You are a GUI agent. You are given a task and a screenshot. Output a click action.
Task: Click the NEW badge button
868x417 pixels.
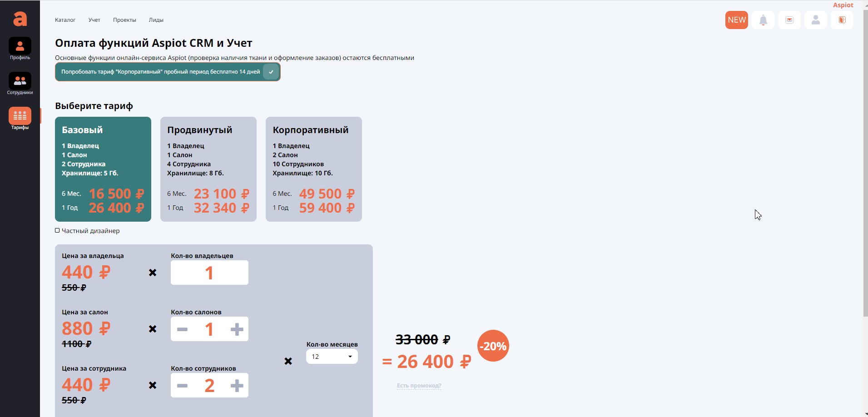click(736, 20)
